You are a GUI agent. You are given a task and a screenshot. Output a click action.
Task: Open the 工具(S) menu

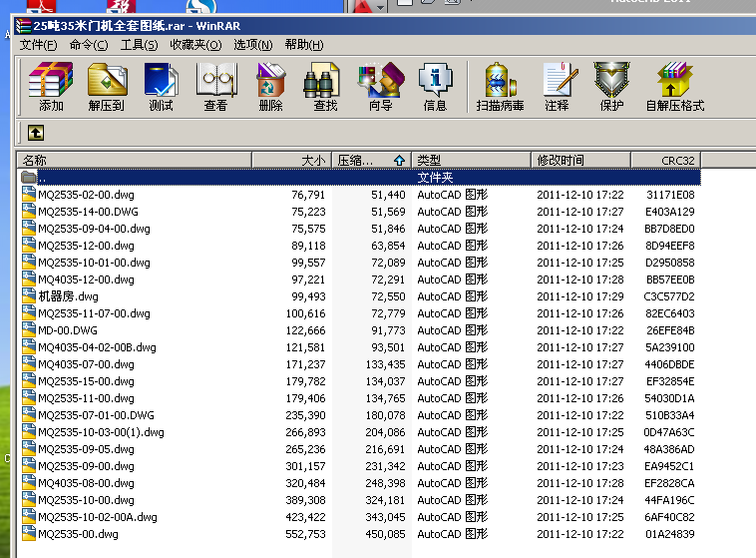point(139,45)
